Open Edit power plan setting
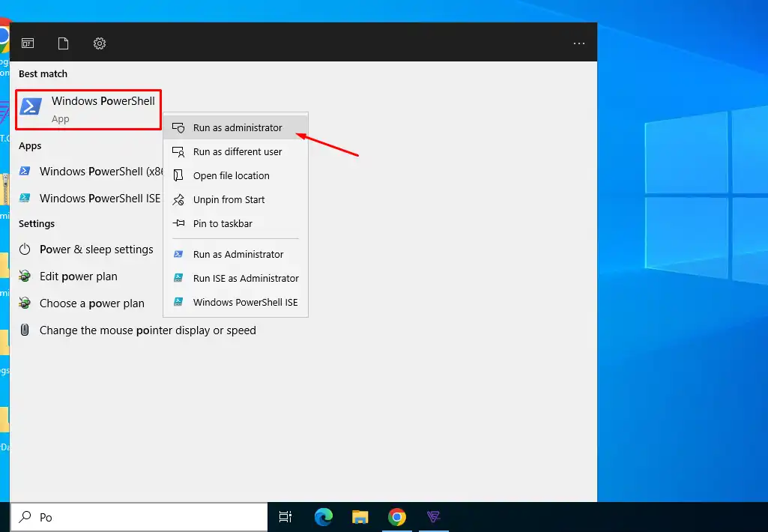 pyautogui.click(x=69, y=276)
